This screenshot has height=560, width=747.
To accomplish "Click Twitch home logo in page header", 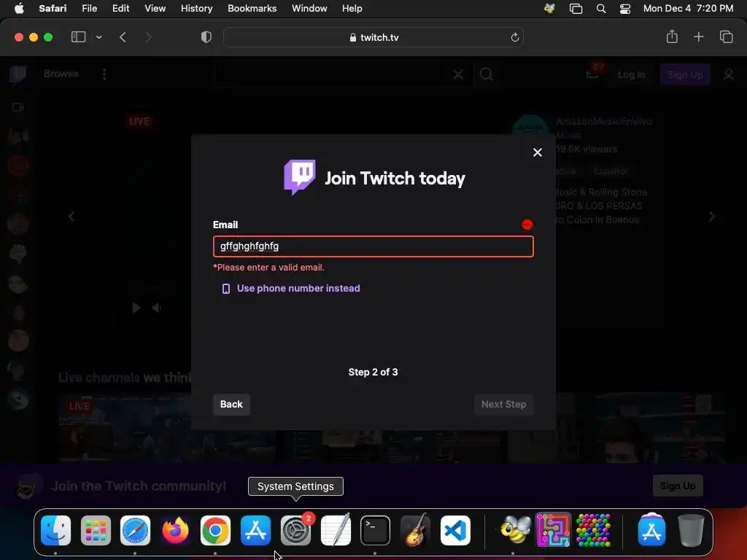I will tap(18, 74).
